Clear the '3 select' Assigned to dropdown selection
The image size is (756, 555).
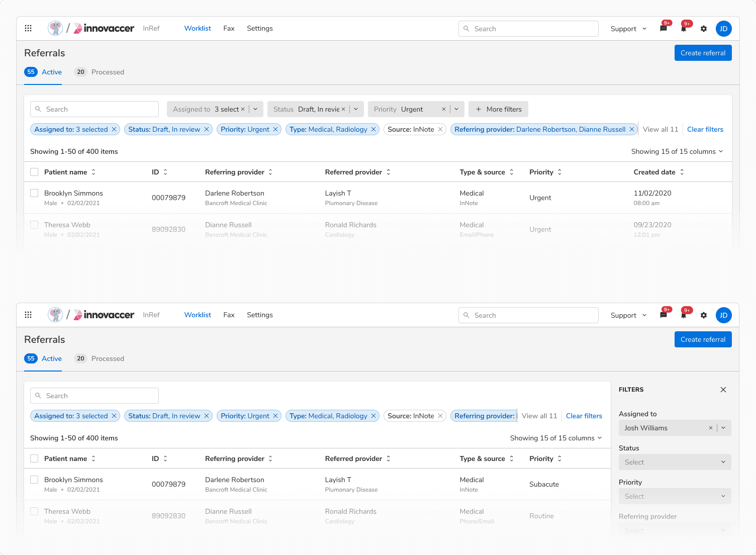pos(243,110)
